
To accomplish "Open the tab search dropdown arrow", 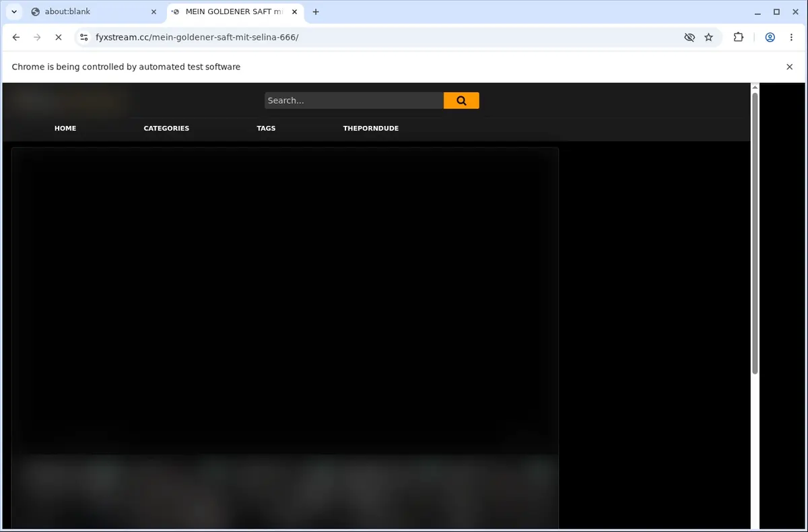I will coord(14,11).
